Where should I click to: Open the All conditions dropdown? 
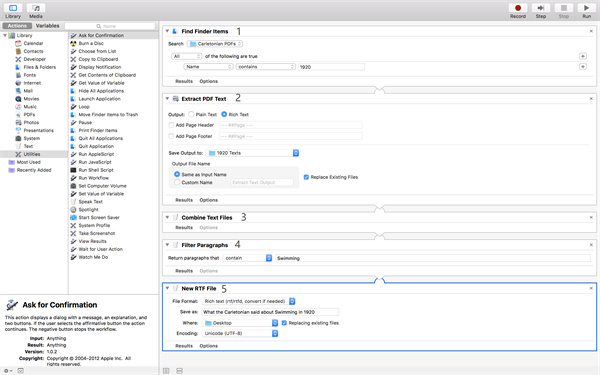186,56
